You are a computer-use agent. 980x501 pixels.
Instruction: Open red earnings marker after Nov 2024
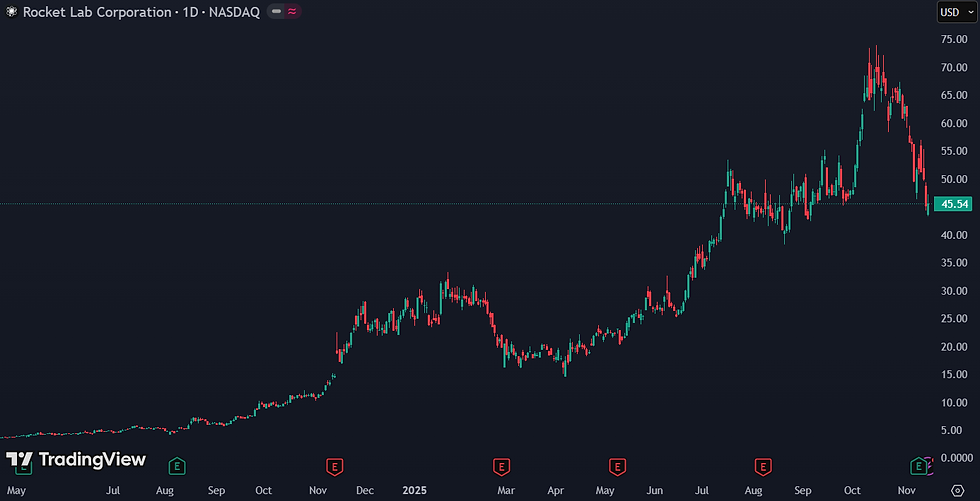point(335,465)
